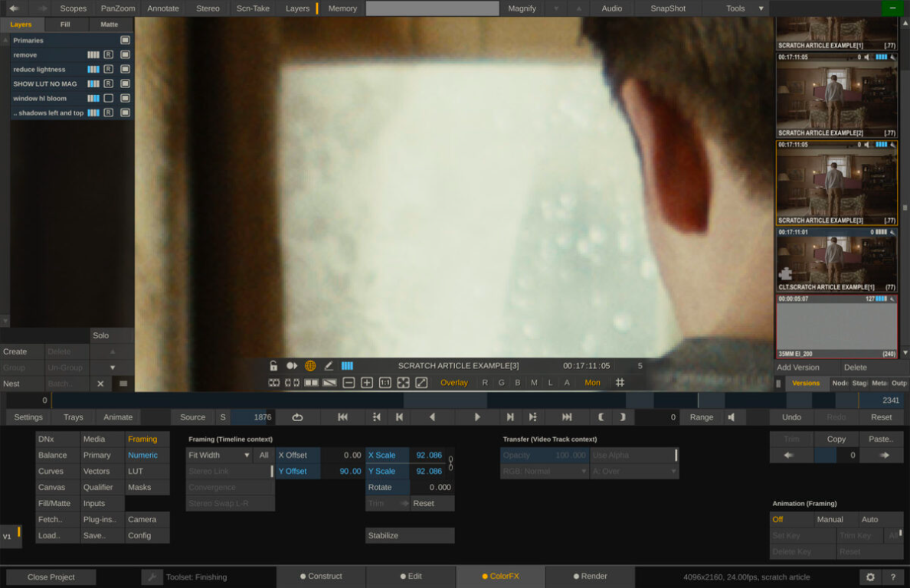Viewport: 910px width, 588px height.
Task: Click the Y Offset value field
Action: [342, 472]
